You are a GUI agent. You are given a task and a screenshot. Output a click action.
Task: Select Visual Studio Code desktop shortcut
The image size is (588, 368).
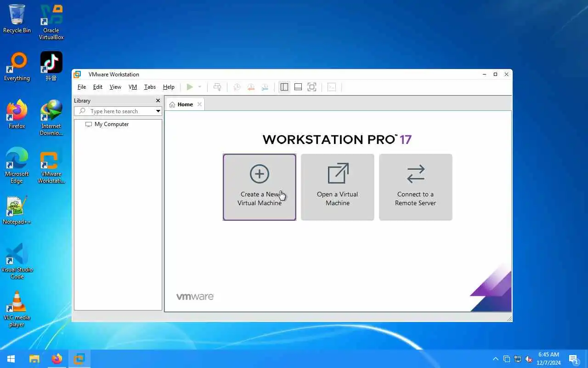click(x=17, y=261)
